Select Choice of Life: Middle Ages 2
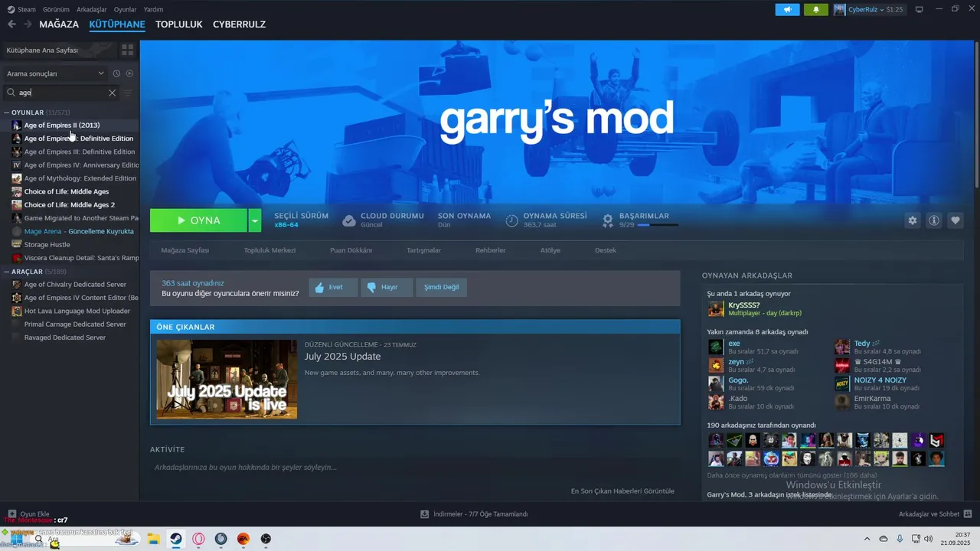 [x=70, y=205]
